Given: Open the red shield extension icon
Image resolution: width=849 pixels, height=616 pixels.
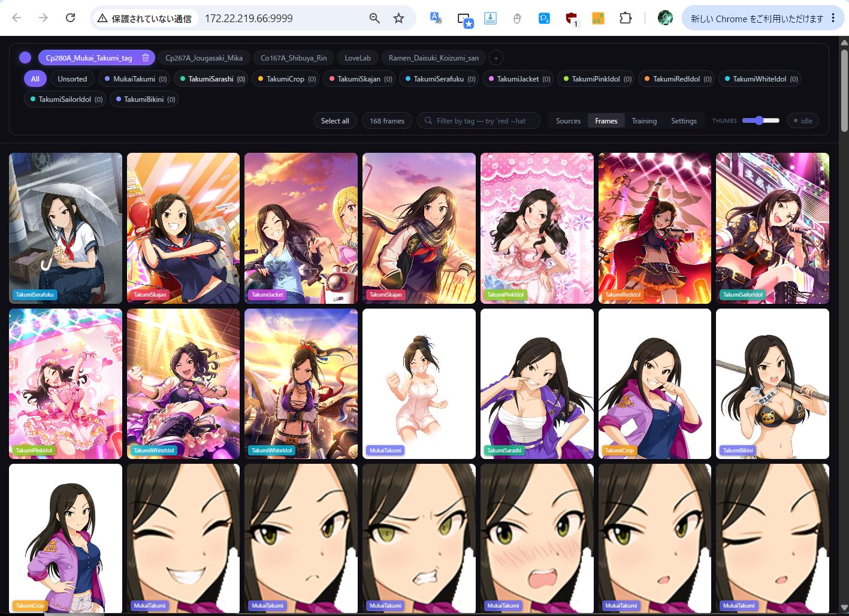Looking at the screenshot, I should pos(572,19).
